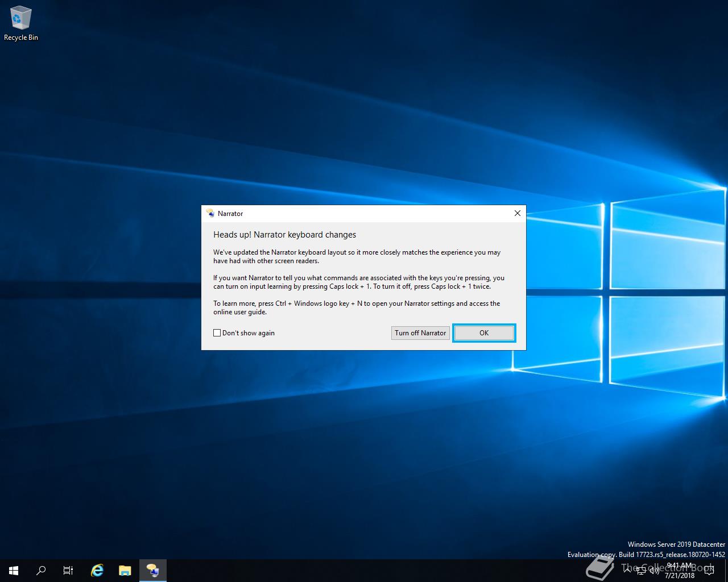Tick the Don't show again checkbox

click(217, 333)
